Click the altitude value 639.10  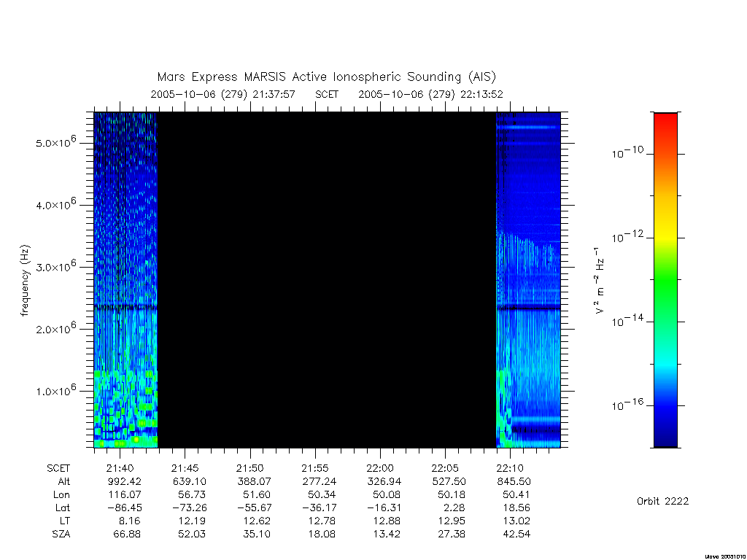point(190,481)
